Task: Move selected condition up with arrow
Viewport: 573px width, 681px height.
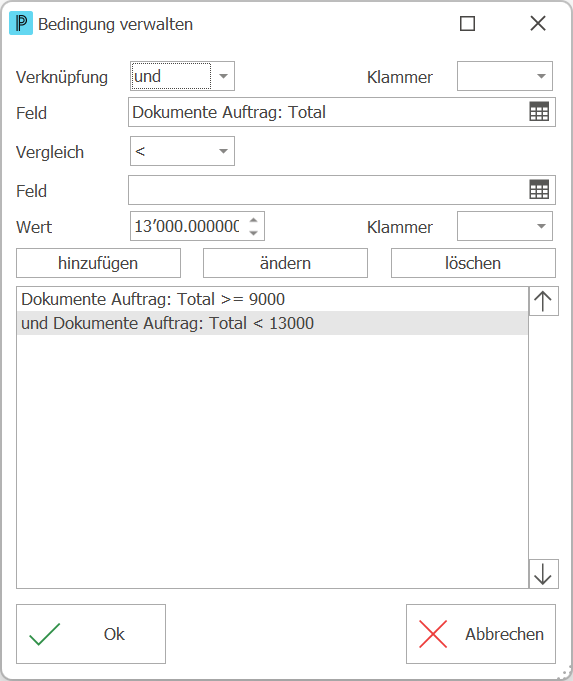Action: tap(543, 301)
